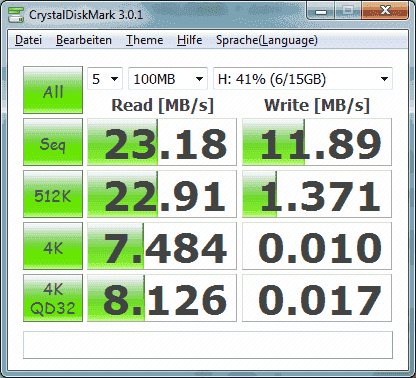Start the 4K QD32 benchmark
The height and width of the screenshot is (378, 416).
(53, 298)
